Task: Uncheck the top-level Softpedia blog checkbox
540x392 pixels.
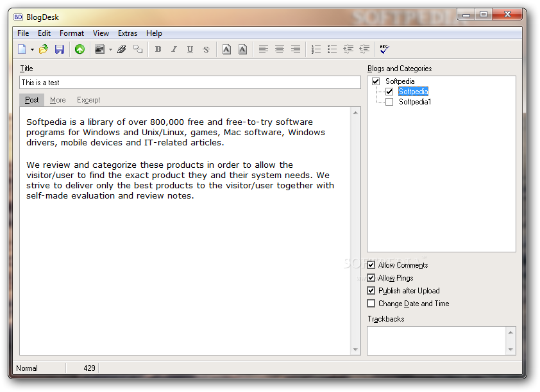Action: [376, 81]
